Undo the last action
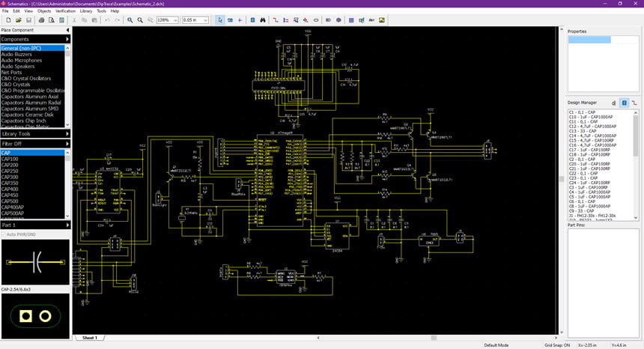Screen dimensions: 644x349 107,19
